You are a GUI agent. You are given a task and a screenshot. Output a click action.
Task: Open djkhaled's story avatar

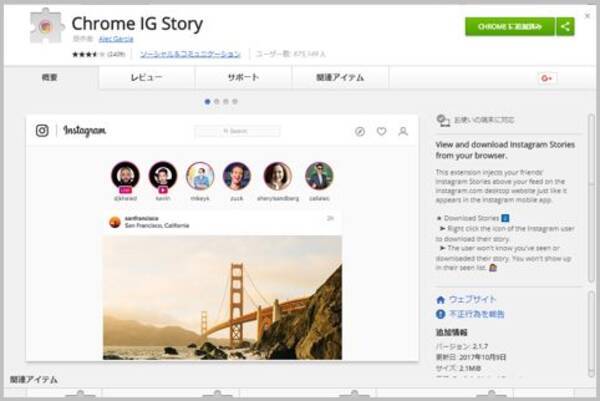click(125, 176)
